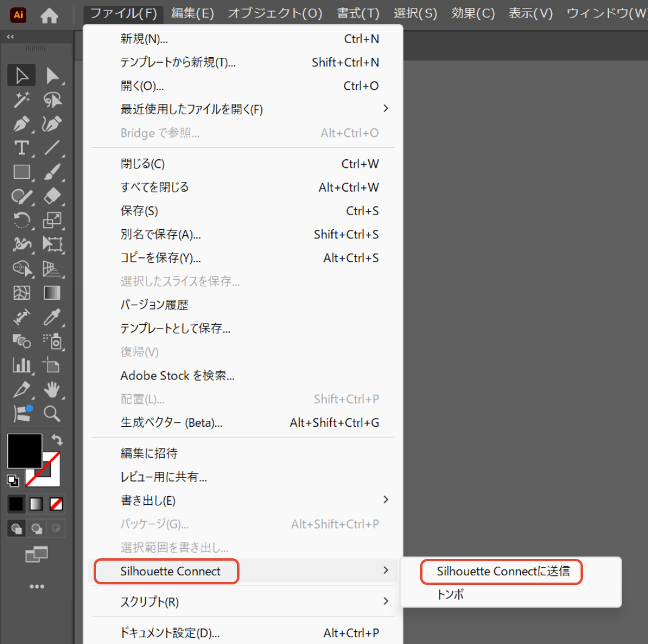Open the ファイル(F) menu
Image resolution: width=648 pixels, height=644 pixels.
coord(123,13)
